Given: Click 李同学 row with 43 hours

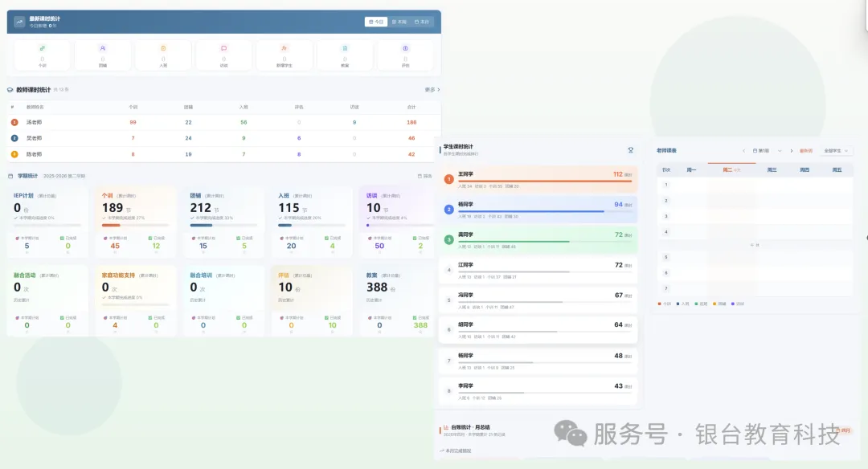Looking at the screenshot, I should point(538,390).
